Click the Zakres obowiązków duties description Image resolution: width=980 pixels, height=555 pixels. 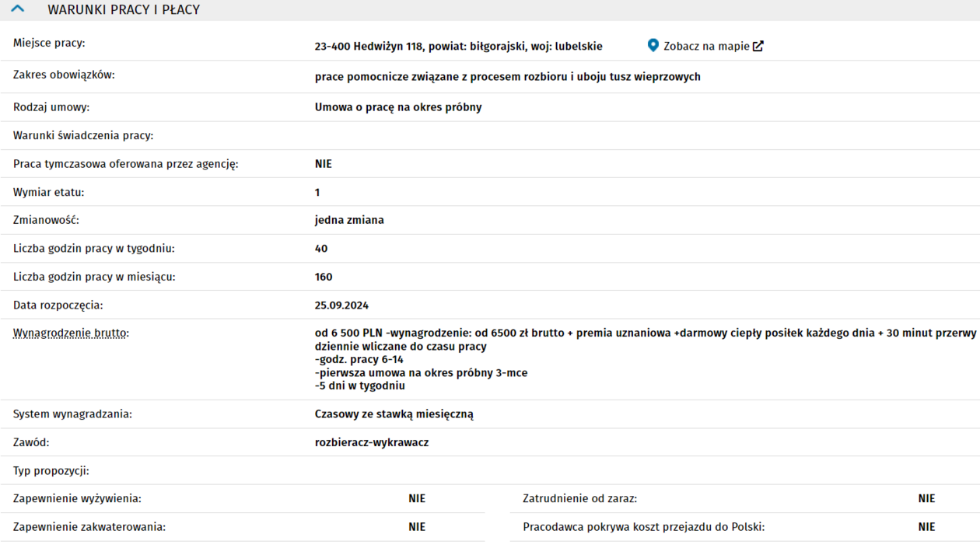507,77
